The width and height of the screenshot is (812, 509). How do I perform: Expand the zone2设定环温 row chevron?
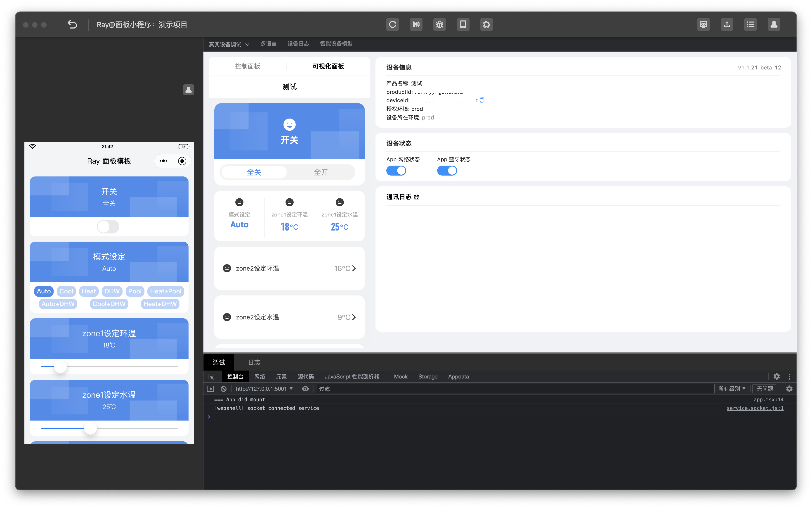point(354,268)
